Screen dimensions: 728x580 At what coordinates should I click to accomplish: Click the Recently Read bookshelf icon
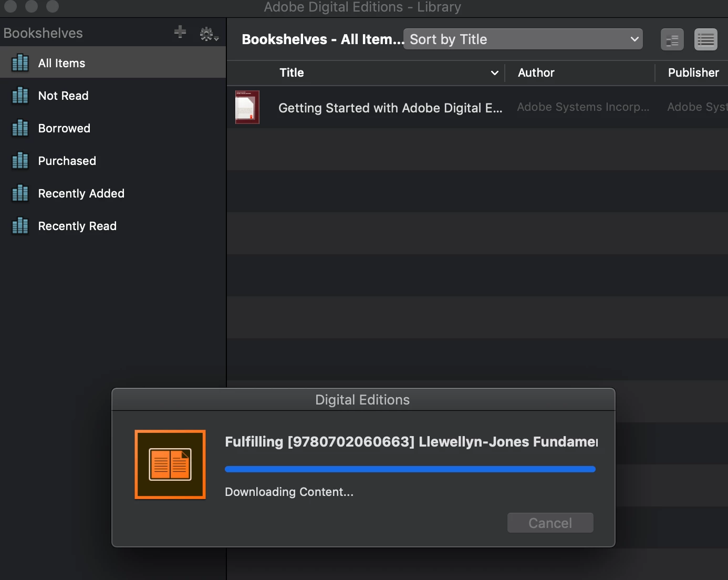tap(20, 225)
